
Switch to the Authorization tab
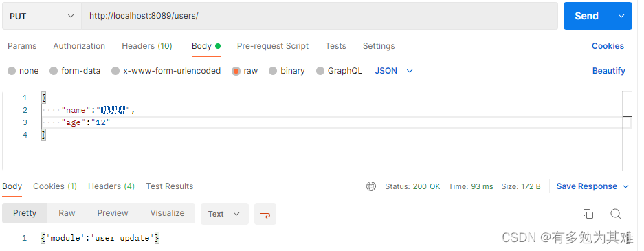(x=79, y=46)
